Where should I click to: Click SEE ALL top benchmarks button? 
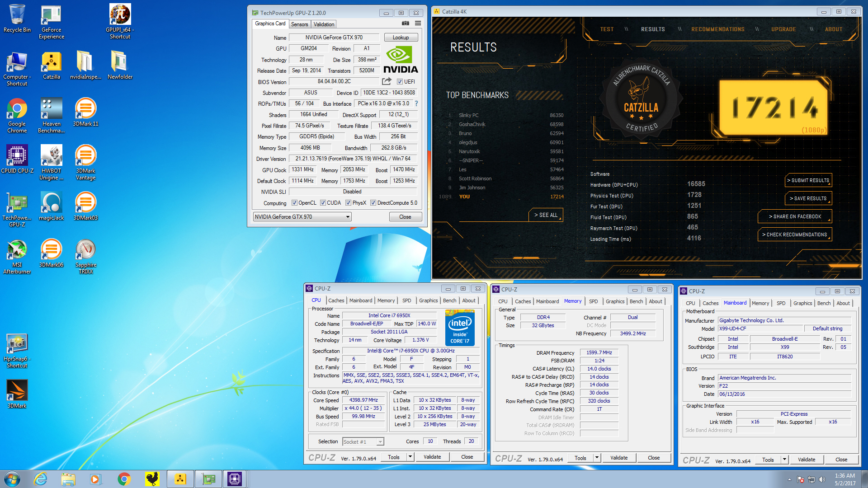(546, 215)
